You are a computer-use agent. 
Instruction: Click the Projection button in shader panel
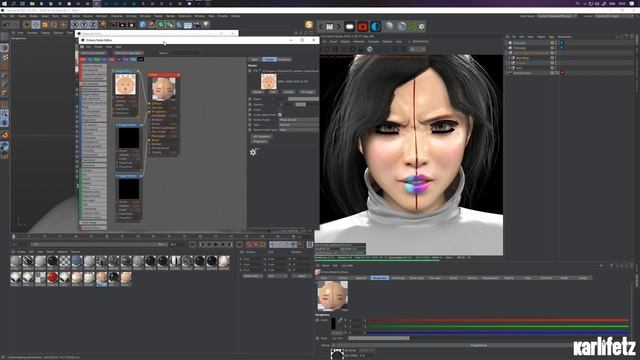coord(260,142)
